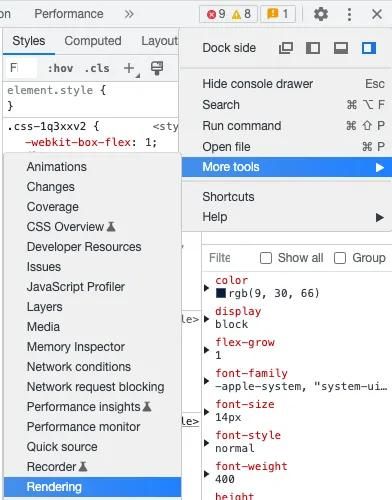
Task: Undock DevTools into separate window
Action: (x=286, y=48)
